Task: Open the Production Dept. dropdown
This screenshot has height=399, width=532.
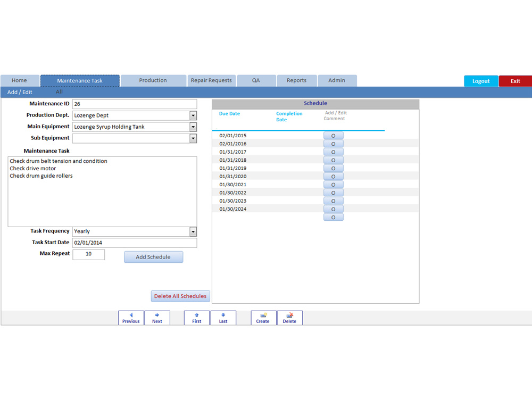Action: (x=193, y=115)
